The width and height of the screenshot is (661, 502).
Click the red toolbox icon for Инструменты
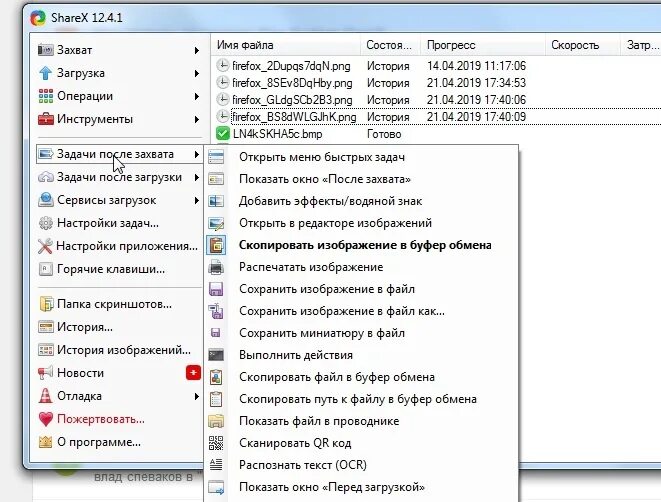[x=46, y=119]
